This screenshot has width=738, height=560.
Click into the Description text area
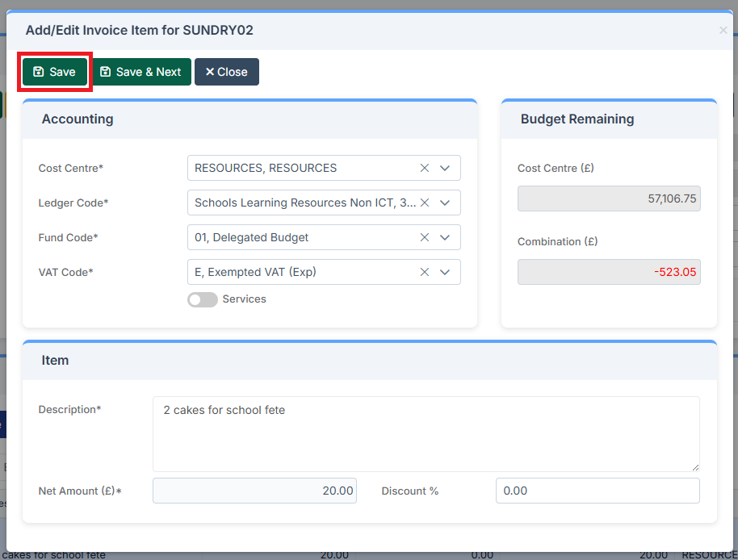(426, 433)
